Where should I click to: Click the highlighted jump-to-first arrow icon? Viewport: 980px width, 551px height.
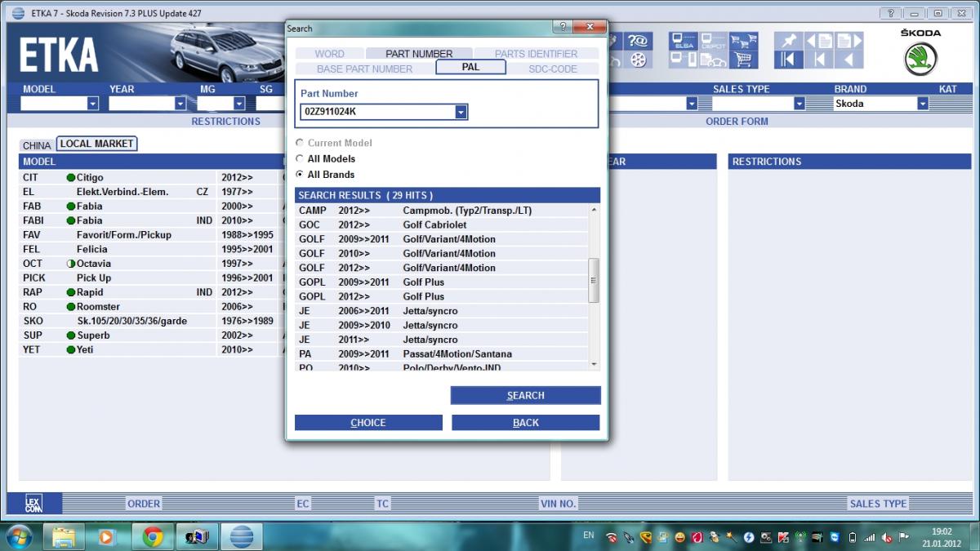tap(788, 60)
